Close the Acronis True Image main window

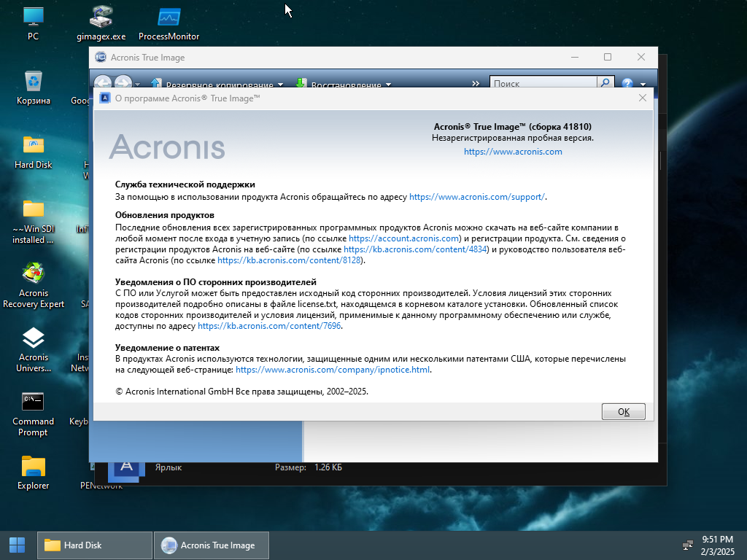(x=641, y=57)
